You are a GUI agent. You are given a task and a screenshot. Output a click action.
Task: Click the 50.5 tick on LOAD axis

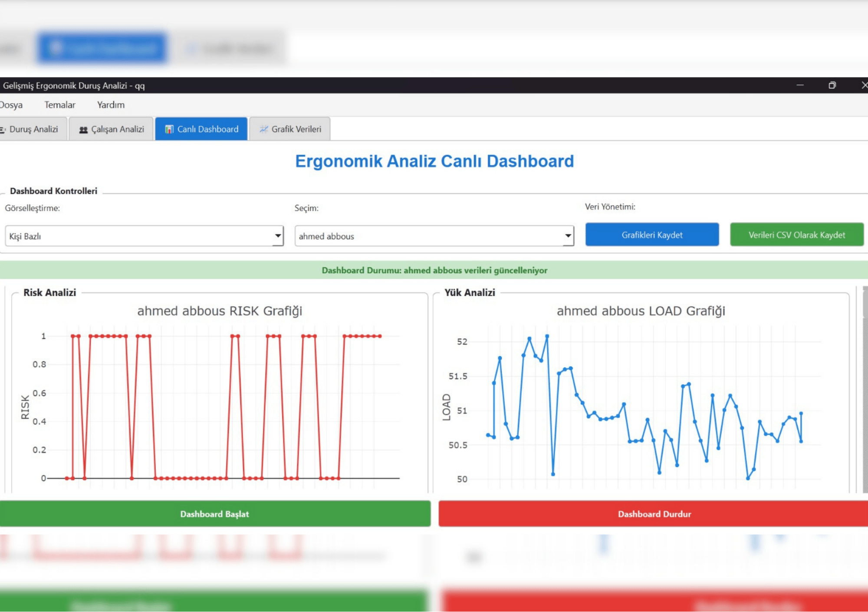point(458,445)
